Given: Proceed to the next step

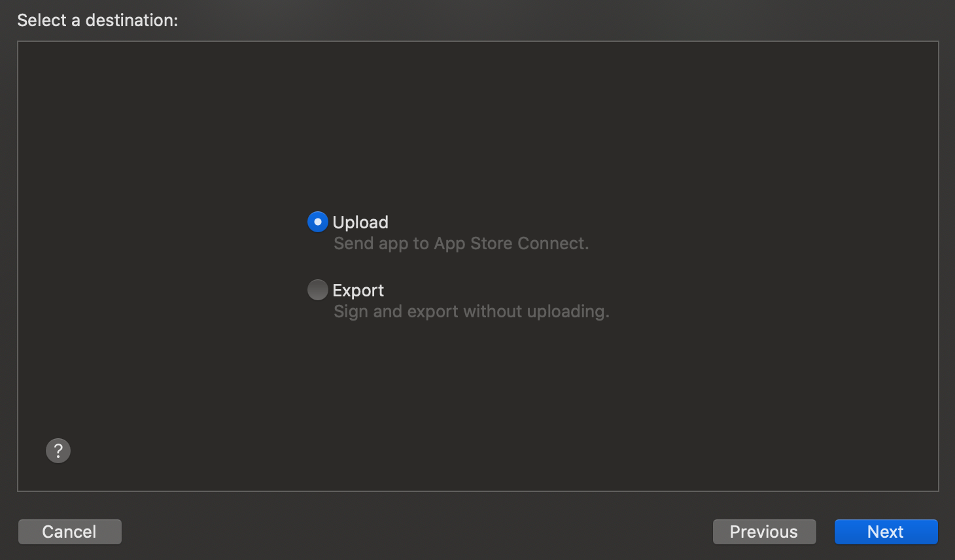Looking at the screenshot, I should [886, 532].
